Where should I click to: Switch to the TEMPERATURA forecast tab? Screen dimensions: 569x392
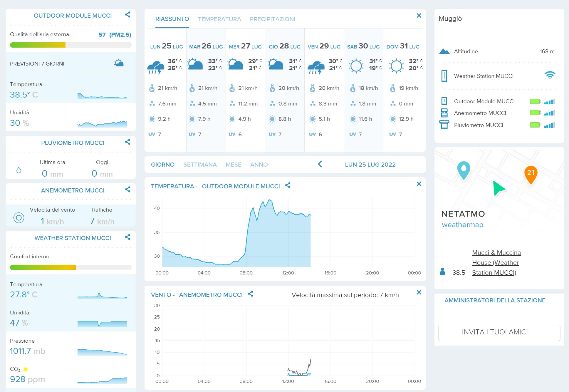tap(219, 19)
